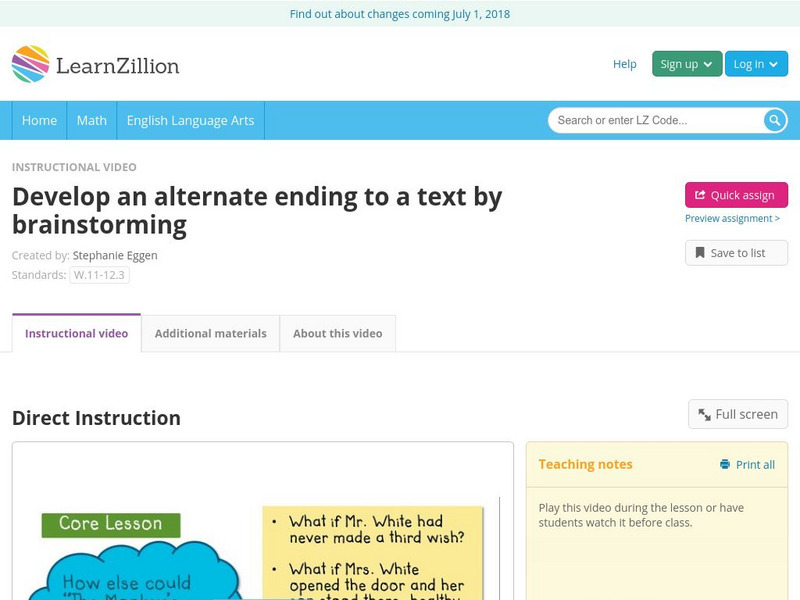
Task: Click the search magnifier icon
Action: pos(773,119)
